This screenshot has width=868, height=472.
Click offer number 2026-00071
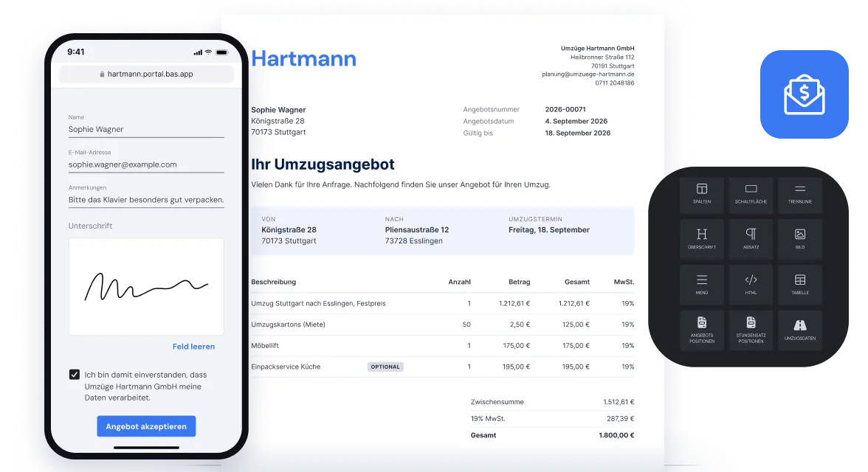(x=565, y=110)
